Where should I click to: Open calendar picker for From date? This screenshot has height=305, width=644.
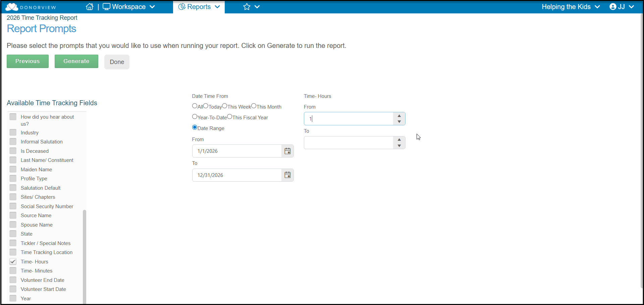coord(287,151)
